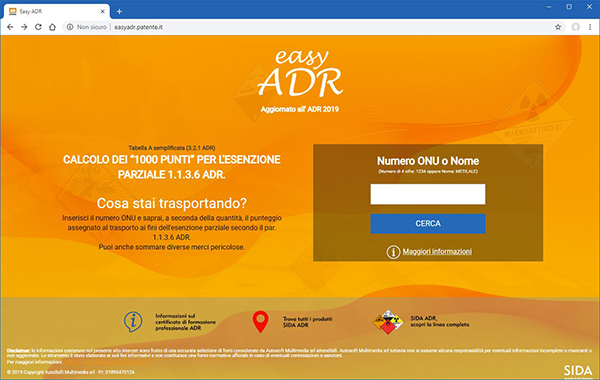This screenshot has height=380, width=600.
Task: Open the user profile avatar icon
Action: (x=576, y=27)
